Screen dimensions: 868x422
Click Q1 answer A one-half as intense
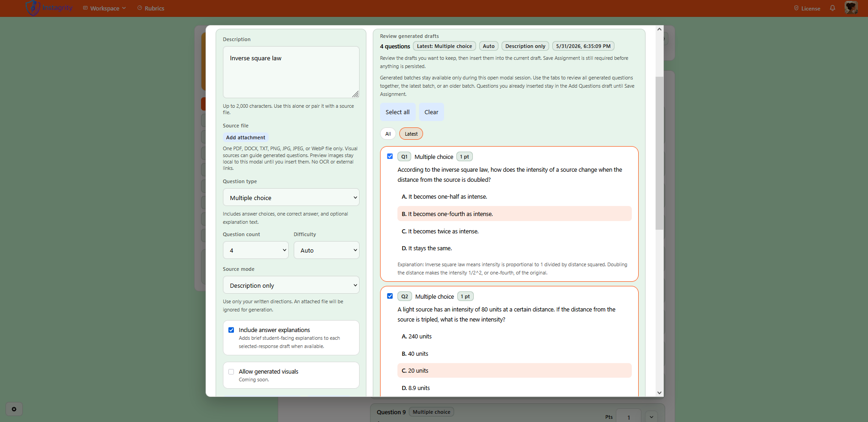pos(514,197)
